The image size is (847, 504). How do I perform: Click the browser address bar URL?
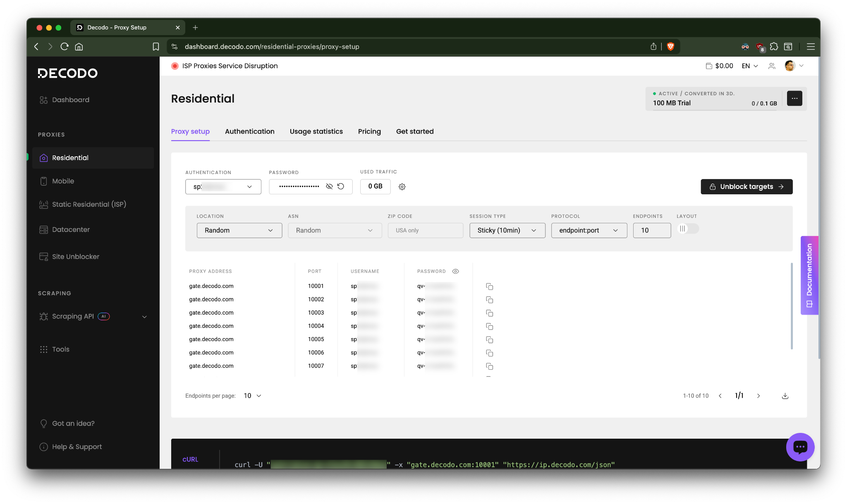tap(272, 47)
